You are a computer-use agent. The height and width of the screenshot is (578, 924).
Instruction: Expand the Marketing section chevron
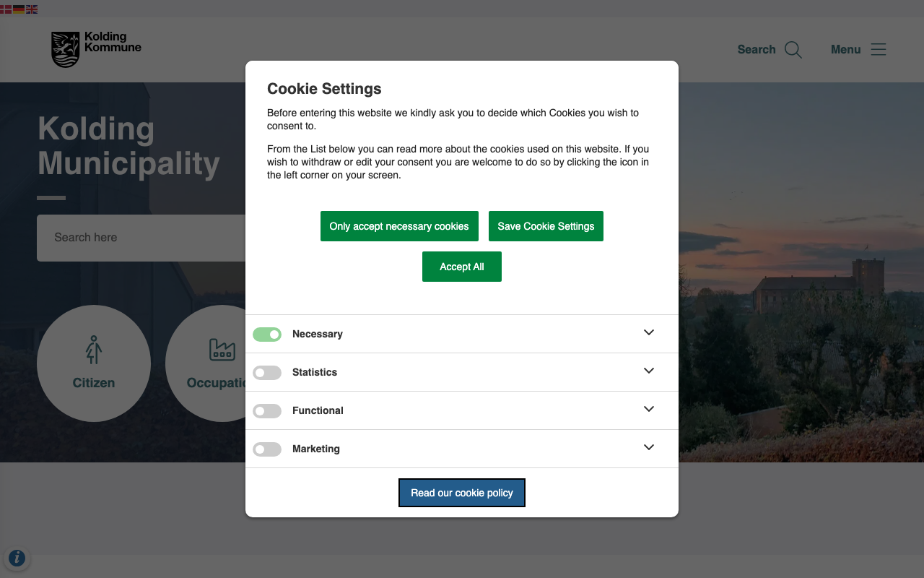pos(649,447)
